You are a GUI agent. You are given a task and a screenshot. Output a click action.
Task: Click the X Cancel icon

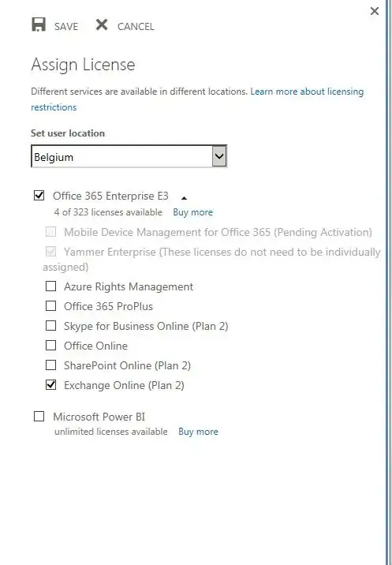(102, 25)
